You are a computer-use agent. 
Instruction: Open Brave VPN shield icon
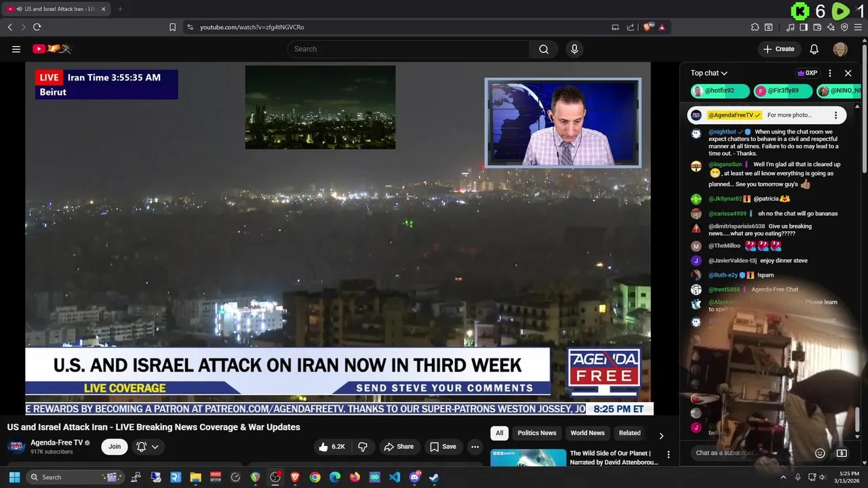844,27
